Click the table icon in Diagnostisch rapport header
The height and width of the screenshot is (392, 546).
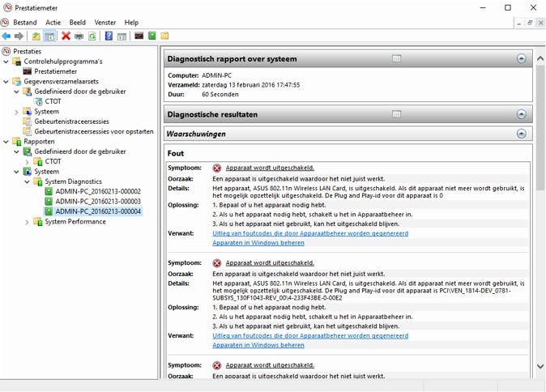[396, 58]
